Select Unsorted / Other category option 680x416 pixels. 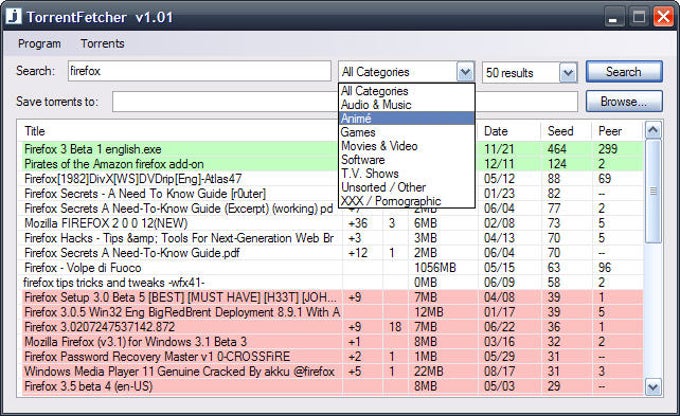(x=406, y=187)
